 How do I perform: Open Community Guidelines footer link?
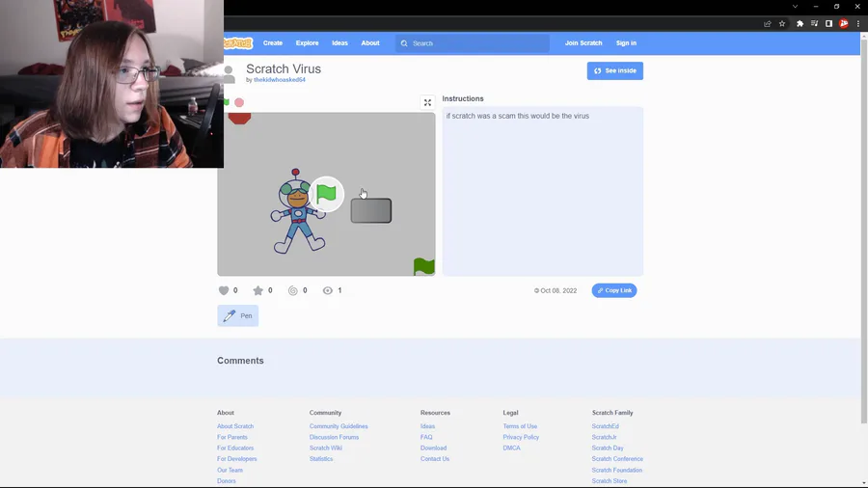coord(339,426)
